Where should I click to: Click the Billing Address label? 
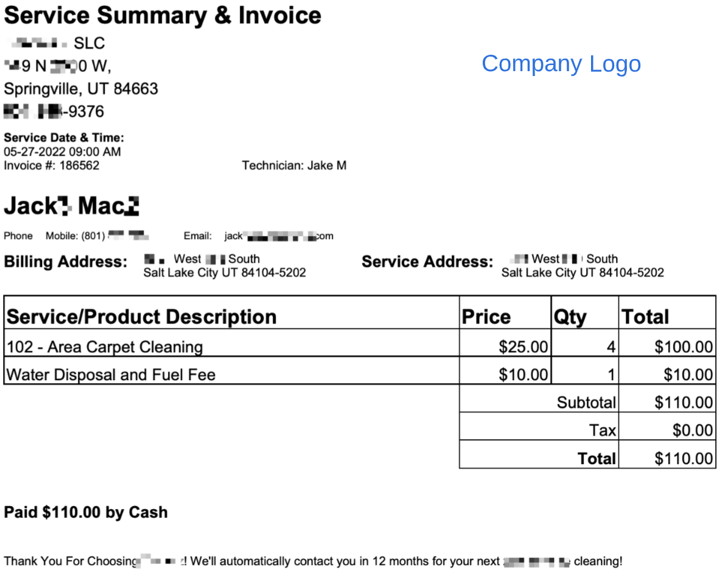[x=66, y=262]
